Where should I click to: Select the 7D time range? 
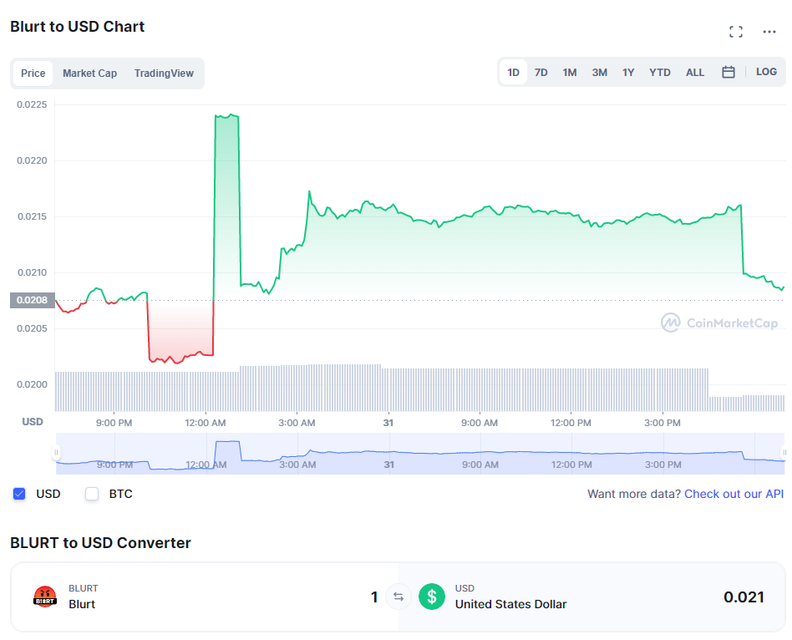[x=541, y=72]
